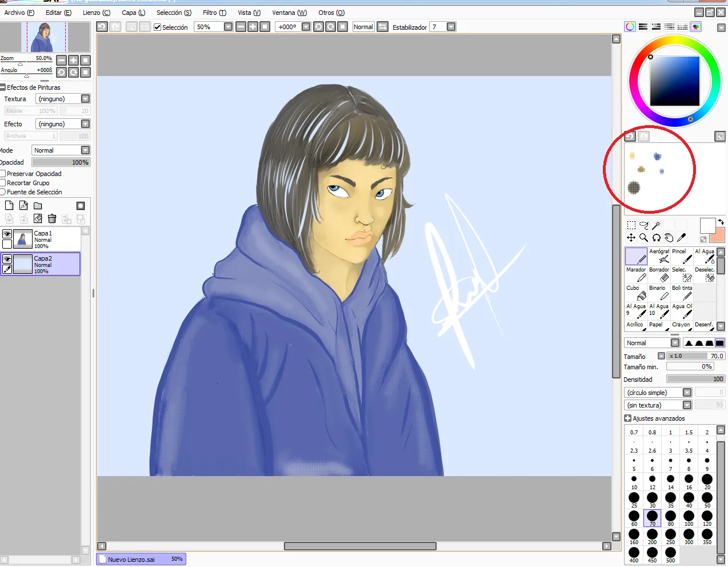Choose the Marador marker tool

[636, 274]
